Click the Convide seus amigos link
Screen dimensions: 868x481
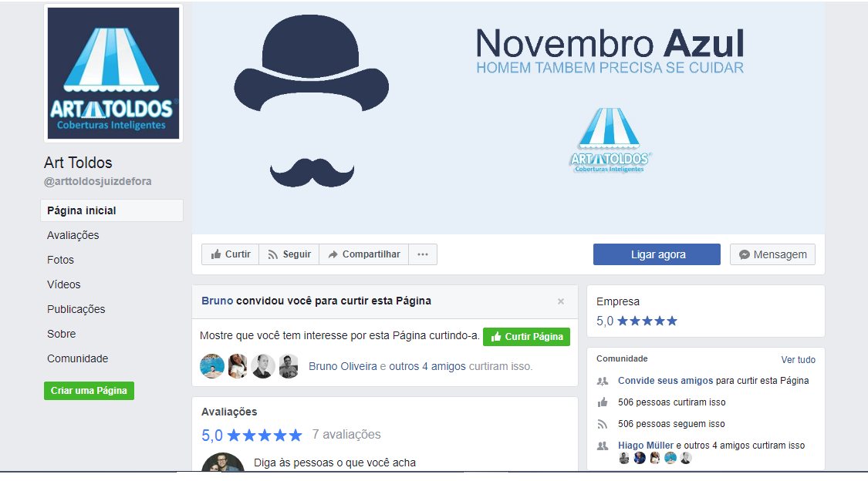tap(665, 381)
